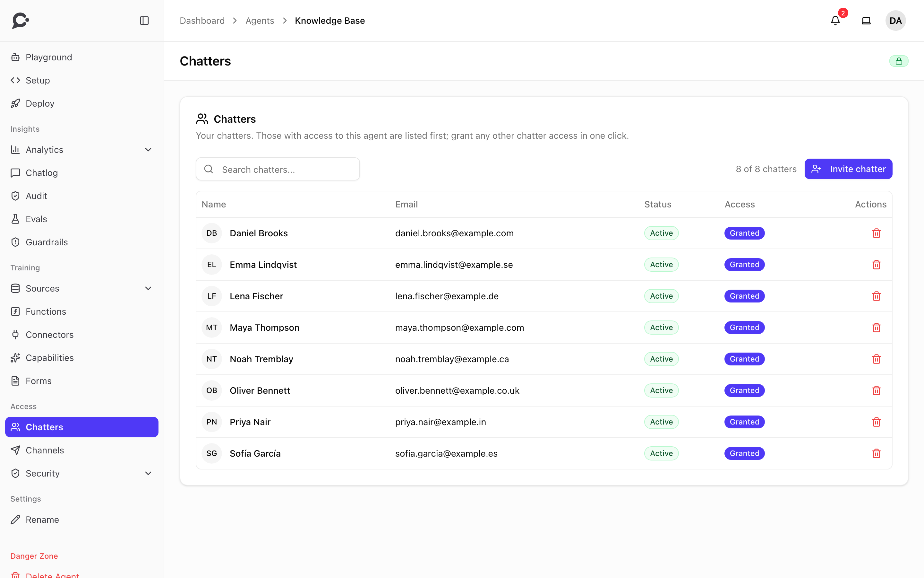Open Evals in the sidebar
924x578 pixels.
pyautogui.click(x=82, y=219)
